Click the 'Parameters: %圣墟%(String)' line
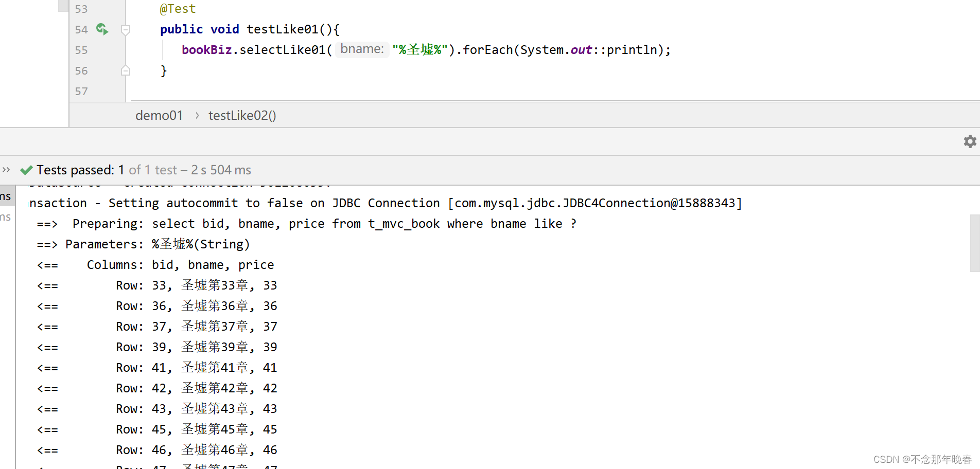 [x=143, y=244]
